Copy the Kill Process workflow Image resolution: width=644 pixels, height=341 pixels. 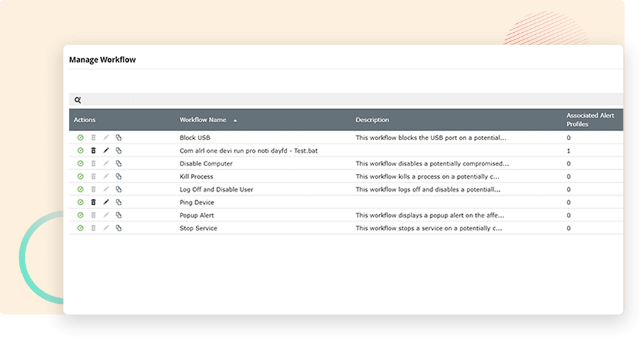coord(118,176)
